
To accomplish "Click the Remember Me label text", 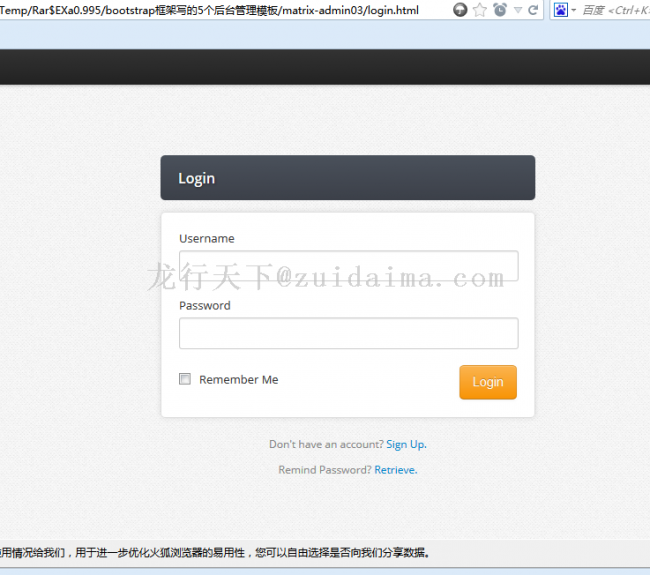I will (238, 380).
